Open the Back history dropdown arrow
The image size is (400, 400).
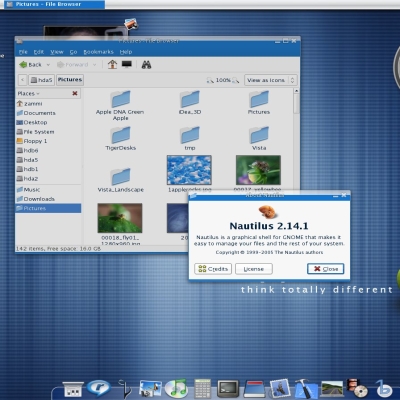(x=48, y=65)
